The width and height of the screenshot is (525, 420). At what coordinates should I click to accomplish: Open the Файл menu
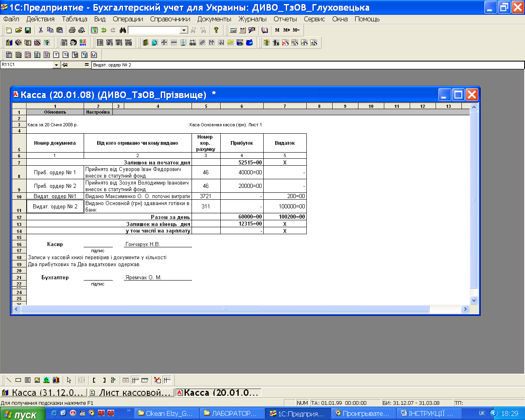[x=11, y=19]
